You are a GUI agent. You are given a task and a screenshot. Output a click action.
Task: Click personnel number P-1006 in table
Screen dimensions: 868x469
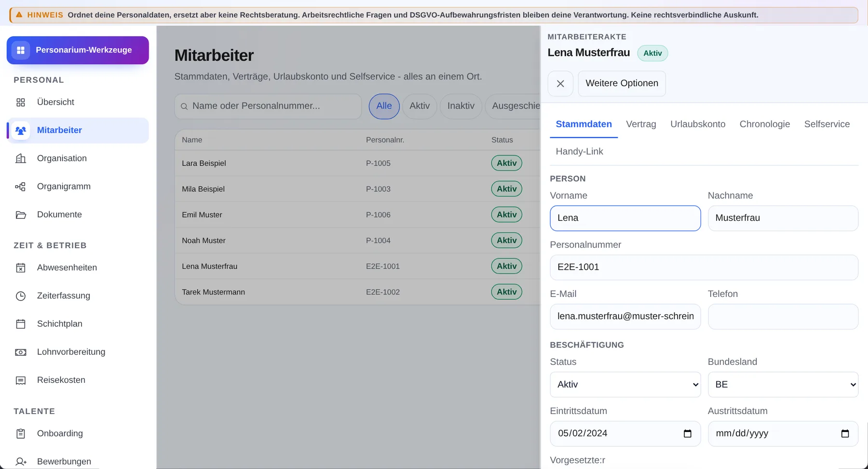point(378,215)
